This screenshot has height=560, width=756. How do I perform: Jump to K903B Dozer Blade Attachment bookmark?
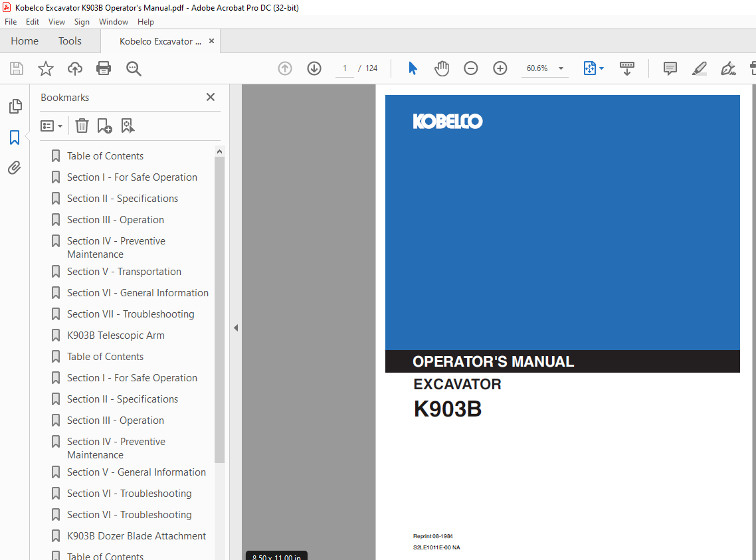click(136, 536)
